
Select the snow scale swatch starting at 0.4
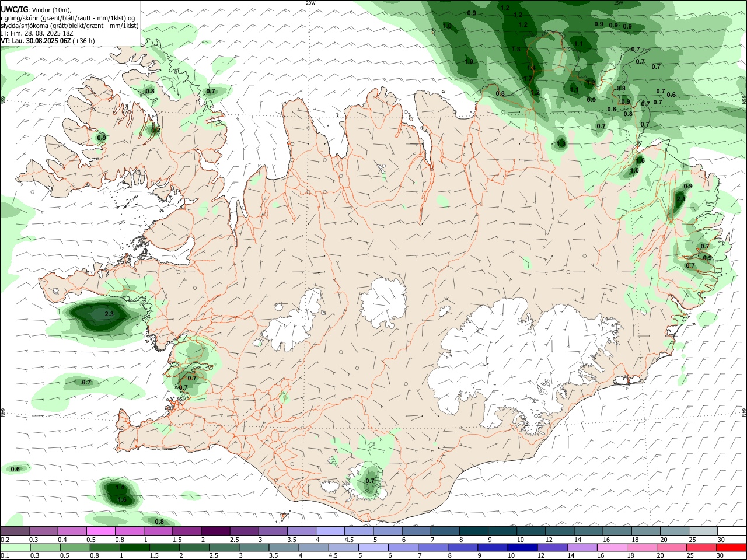(x=72, y=531)
